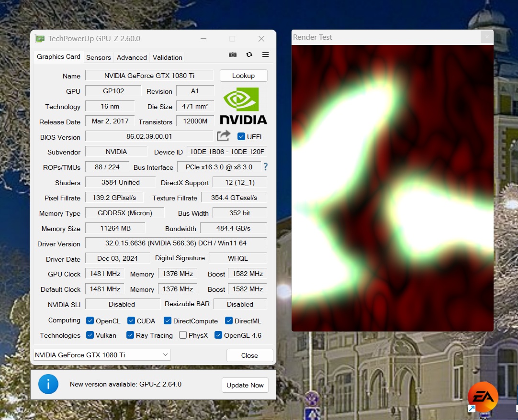The width and height of the screenshot is (518, 420).
Task: Toggle the DirectCompute checkbox
Action: [x=168, y=321]
